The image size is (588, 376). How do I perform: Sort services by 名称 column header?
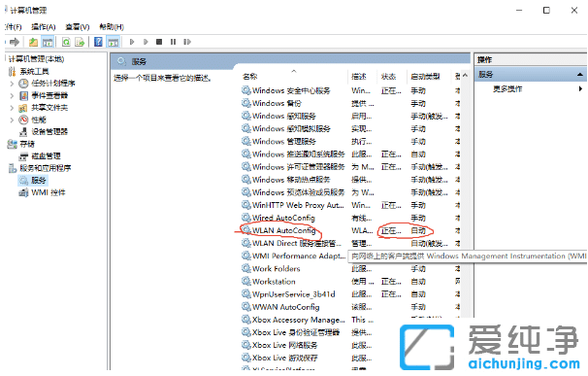(249, 77)
